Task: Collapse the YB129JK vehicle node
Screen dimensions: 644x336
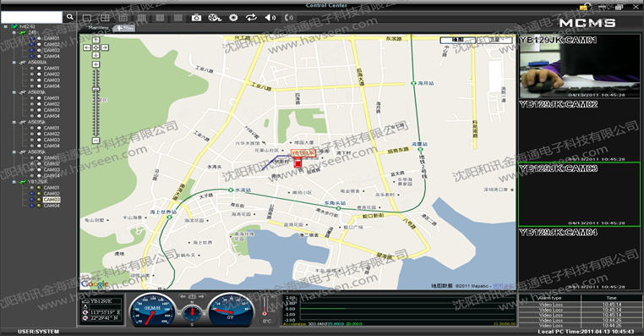Action: tap(14, 182)
